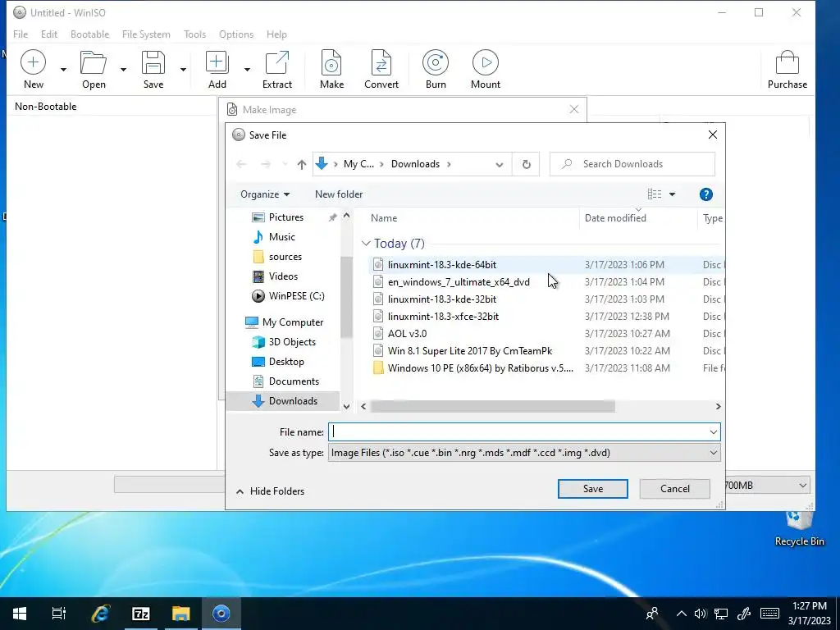Screen dimensions: 840x630
Task: Open the Help menu
Action: pyautogui.click(x=276, y=34)
